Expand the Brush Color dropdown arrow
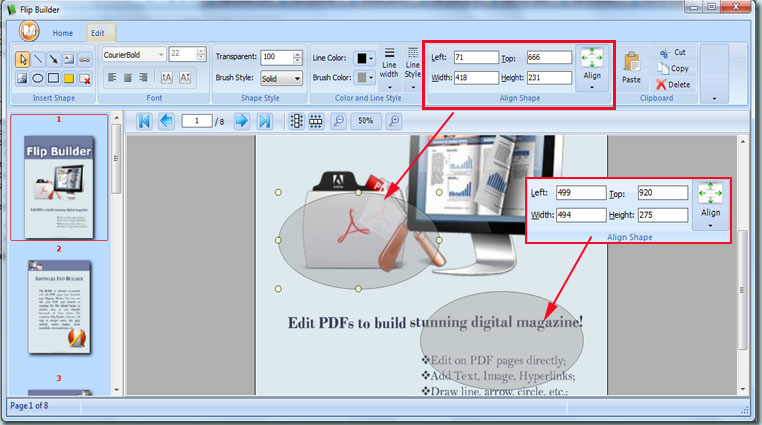The image size is (762, 425). (x=371, y=78)
